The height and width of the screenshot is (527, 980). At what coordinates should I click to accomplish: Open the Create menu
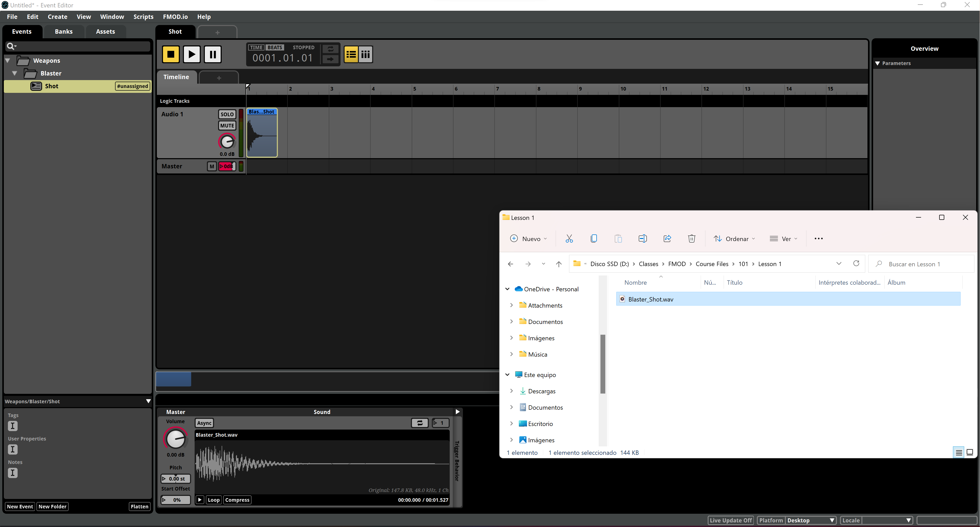[57, 17]
